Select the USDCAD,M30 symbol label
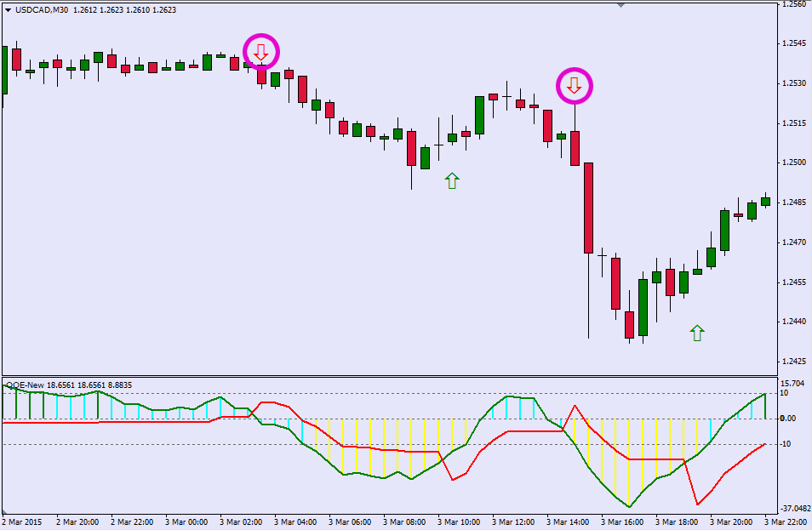The image size is (812, 530). [42, 10]
